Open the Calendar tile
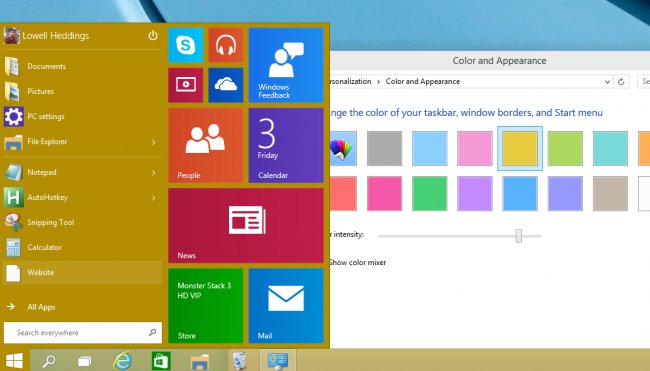The image size is (650, 371). point(286,145)
